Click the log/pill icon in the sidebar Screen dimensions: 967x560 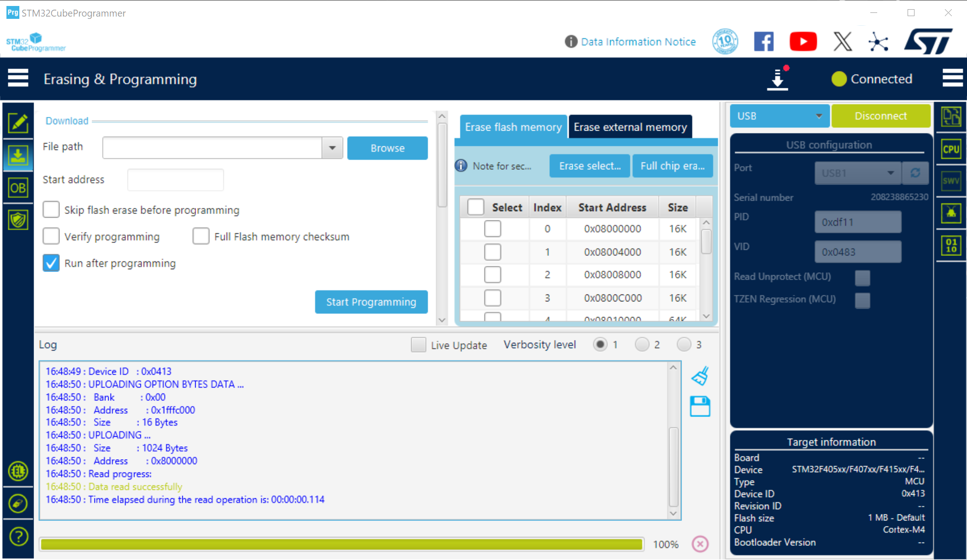[x=18, y=503]
